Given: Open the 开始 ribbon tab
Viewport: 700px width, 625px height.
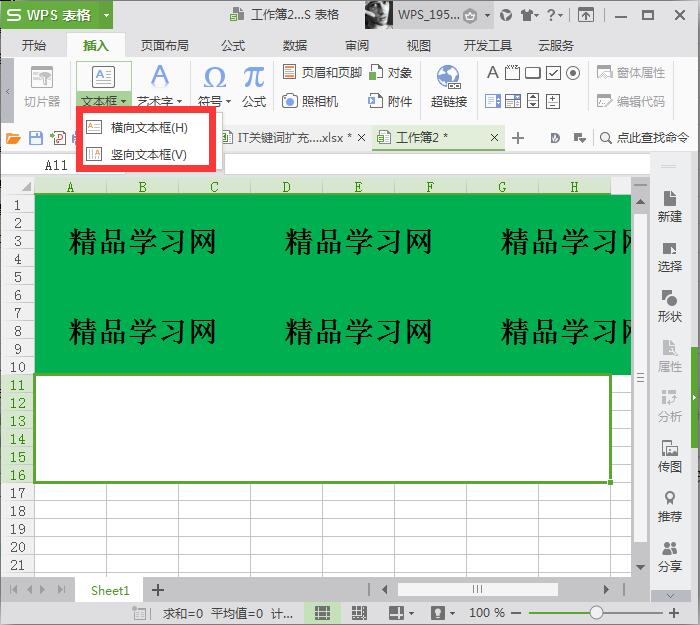Looking at the screenshot, I should tap(34, 46).
